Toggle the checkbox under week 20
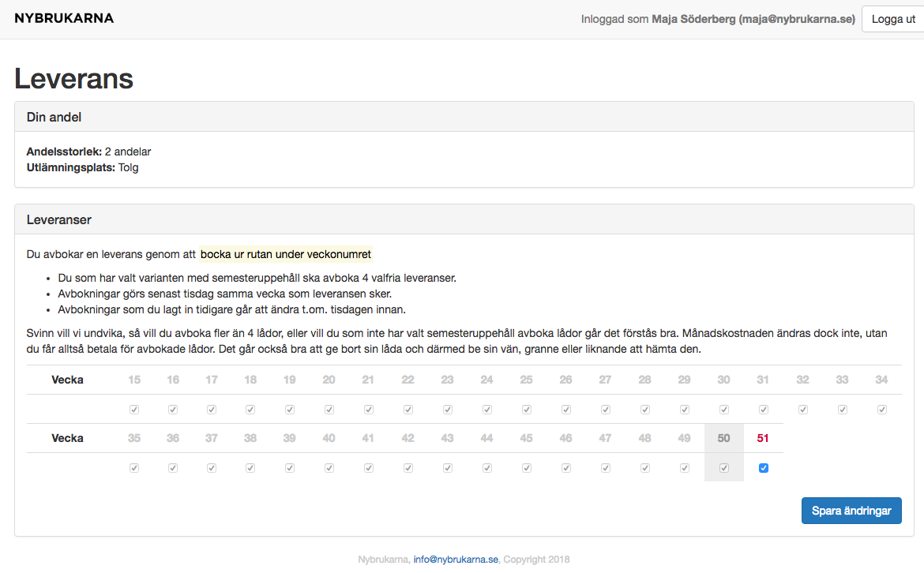Screen dimensions: 924x573 click(x=329, y=410)
